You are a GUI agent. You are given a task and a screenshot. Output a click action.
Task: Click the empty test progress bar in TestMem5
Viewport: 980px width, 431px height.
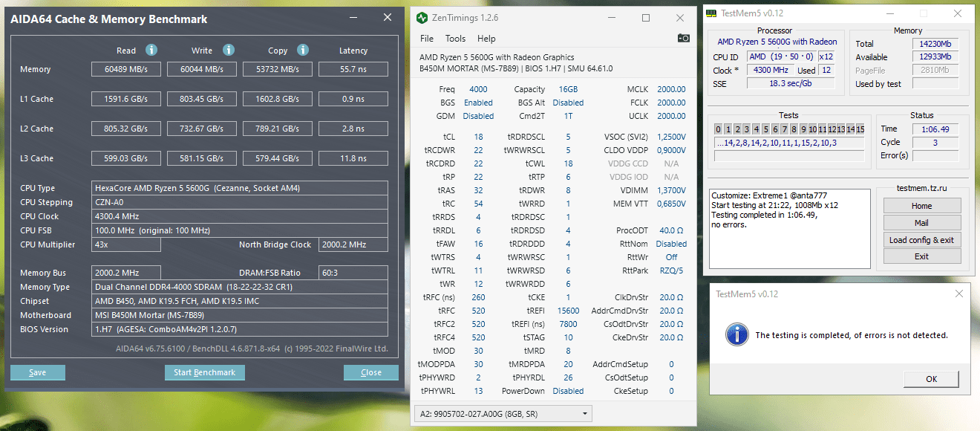[789, 156]
